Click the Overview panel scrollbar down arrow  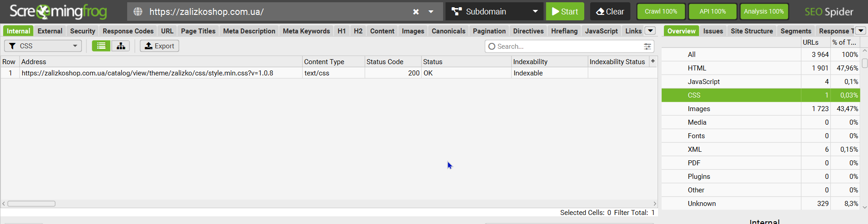864,207
